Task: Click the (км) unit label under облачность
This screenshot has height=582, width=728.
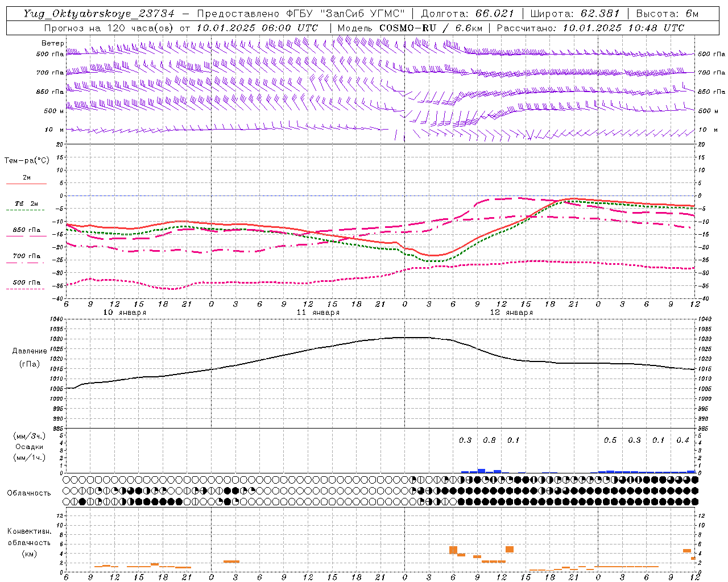Action: [x=29, y=554]
